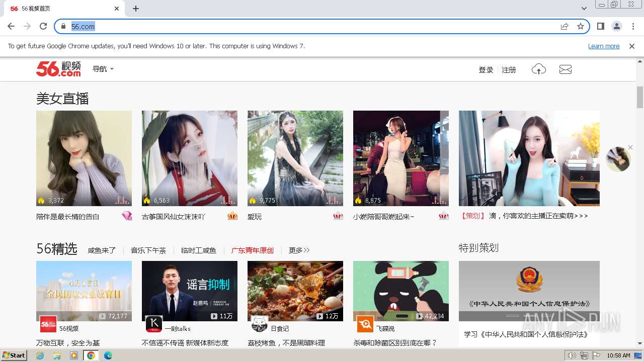
Task: Expand the 导航 navigation dropdown
Action: pyautogui.click(x=103, y=69)
